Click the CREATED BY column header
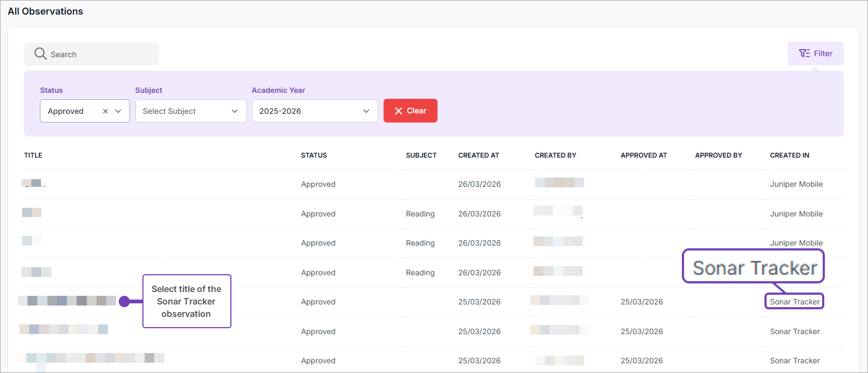The image size is (868, 373). point(555,155)
